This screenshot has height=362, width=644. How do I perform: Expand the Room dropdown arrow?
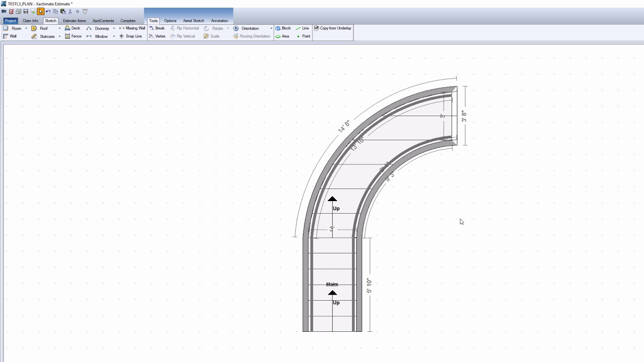point(26,28)
